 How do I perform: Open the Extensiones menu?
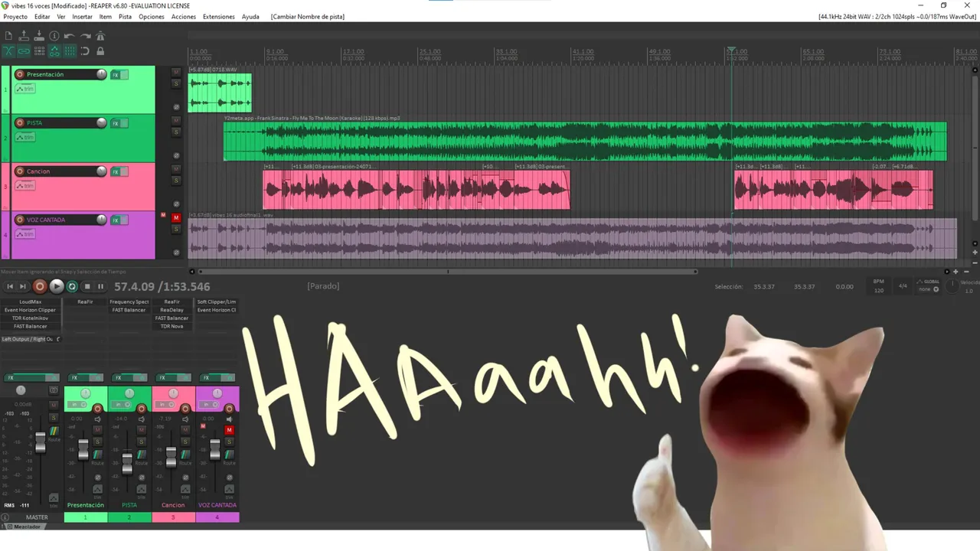coord(219,17)
